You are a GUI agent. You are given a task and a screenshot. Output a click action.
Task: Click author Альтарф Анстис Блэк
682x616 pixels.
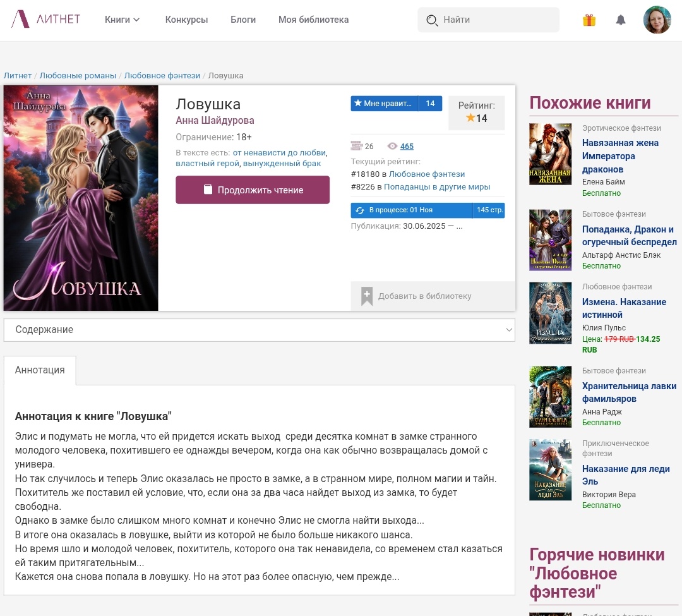[621, 255]
